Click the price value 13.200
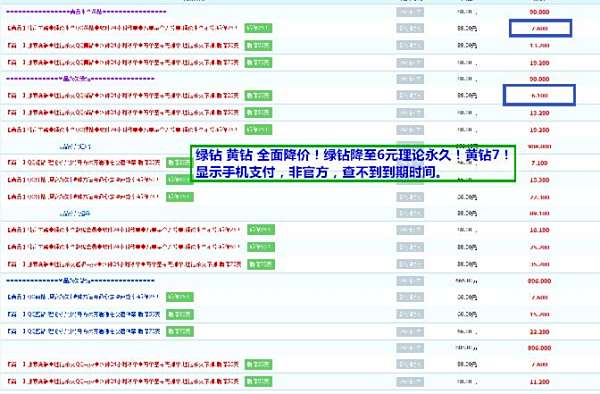600x394 pixels. click(539, 113)
